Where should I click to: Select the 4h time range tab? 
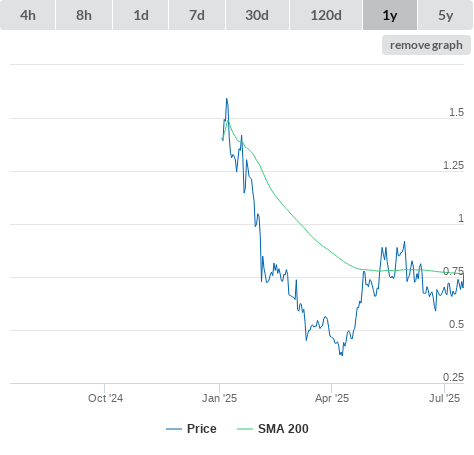pos(28,15)
